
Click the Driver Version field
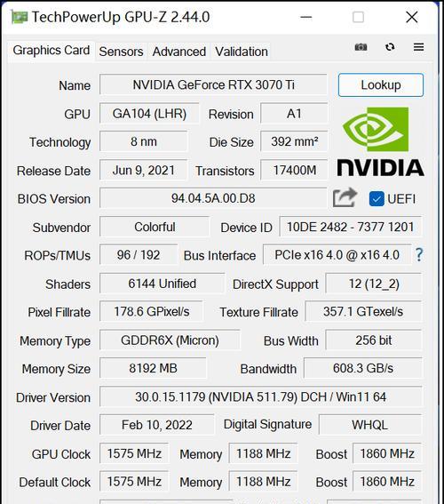click(x=261, y=396)
